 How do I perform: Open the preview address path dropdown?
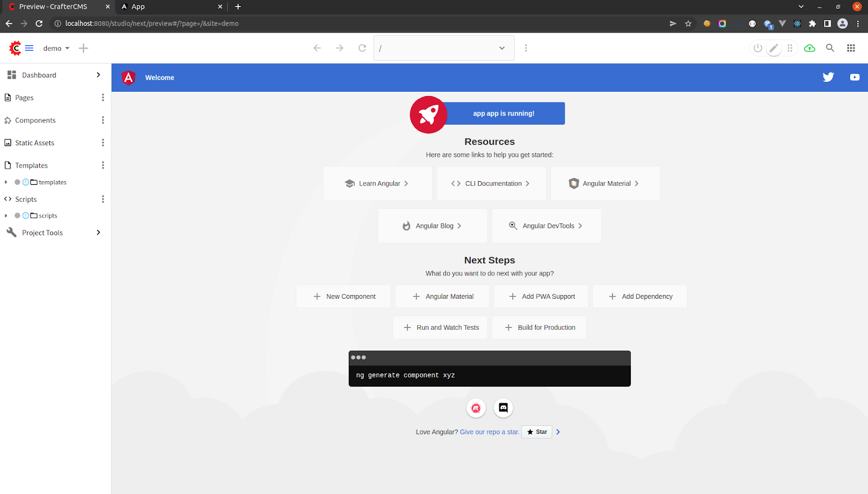click(502, 48)
